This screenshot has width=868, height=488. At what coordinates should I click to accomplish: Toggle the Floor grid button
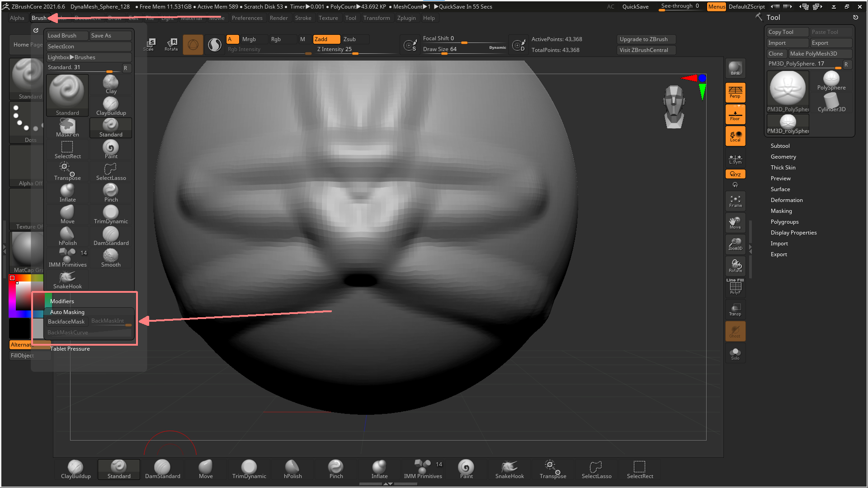pyautogui.click(x=735, y=115)
